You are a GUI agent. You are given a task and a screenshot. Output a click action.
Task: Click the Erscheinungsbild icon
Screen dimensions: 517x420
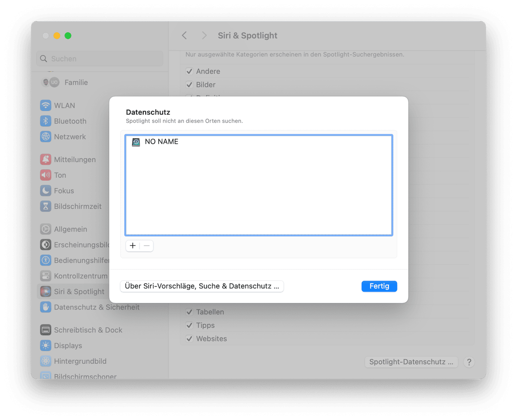(45, 245)
